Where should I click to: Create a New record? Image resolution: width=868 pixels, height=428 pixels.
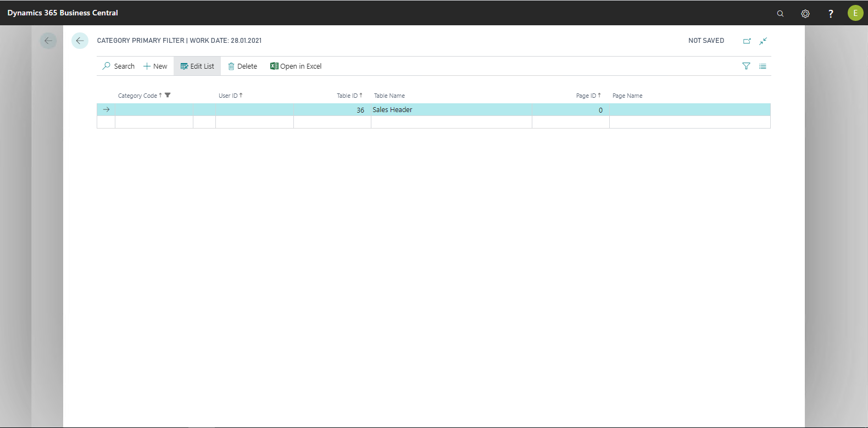point(155,66)
